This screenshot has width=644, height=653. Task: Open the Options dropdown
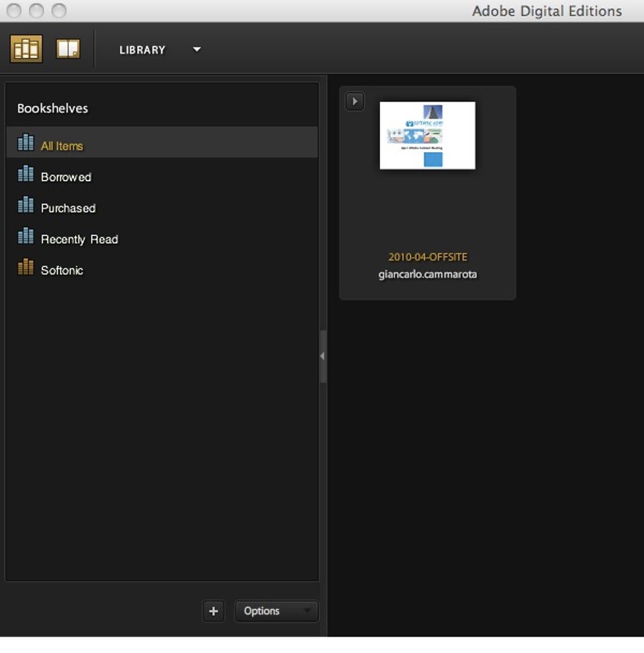point(276,611)
